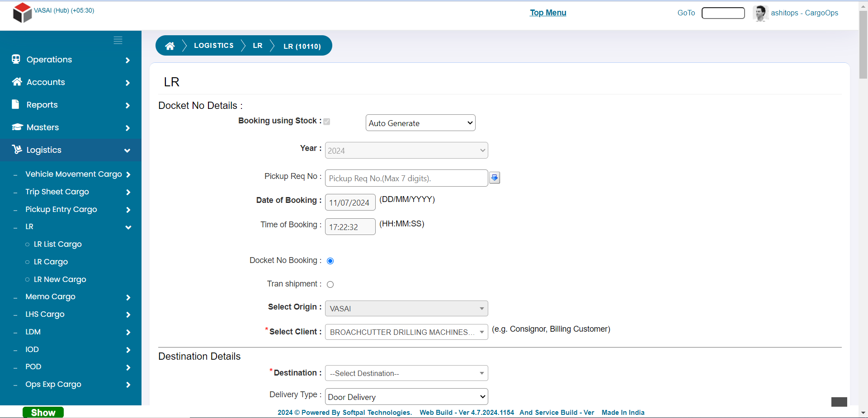Click the Operations bus icon

16,59
